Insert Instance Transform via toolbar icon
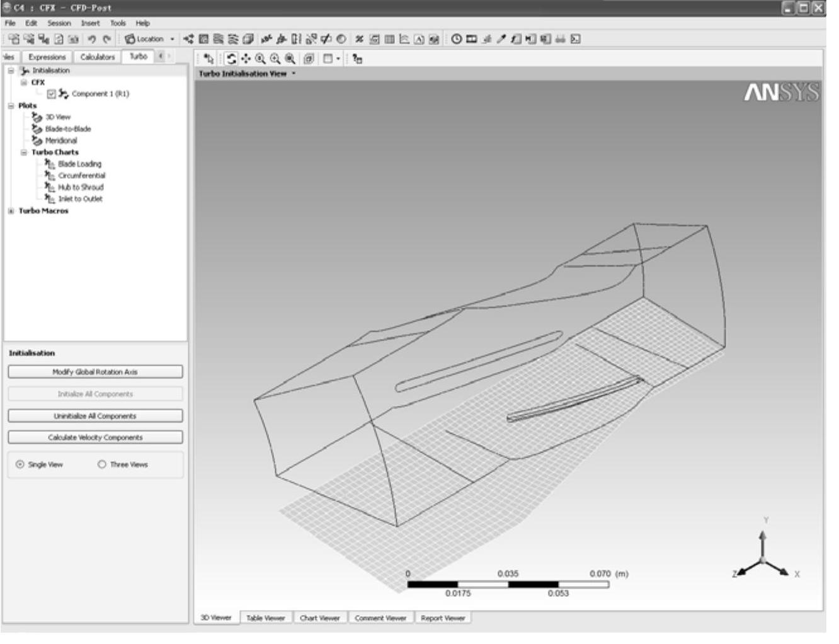Image resolution: width=839 pixels, height=644 pixels. pos(311,39)
